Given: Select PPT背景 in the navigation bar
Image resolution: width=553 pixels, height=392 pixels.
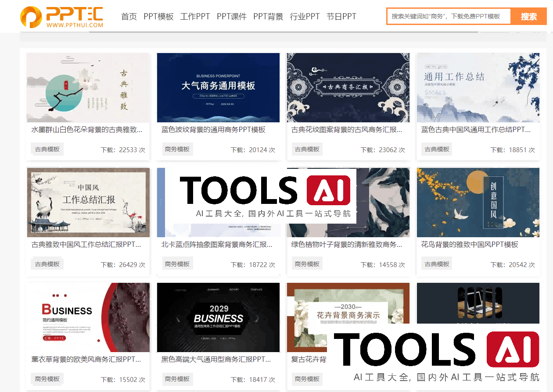Looking at the screenshot, I should pyautogui.click(x=268, y=17).
